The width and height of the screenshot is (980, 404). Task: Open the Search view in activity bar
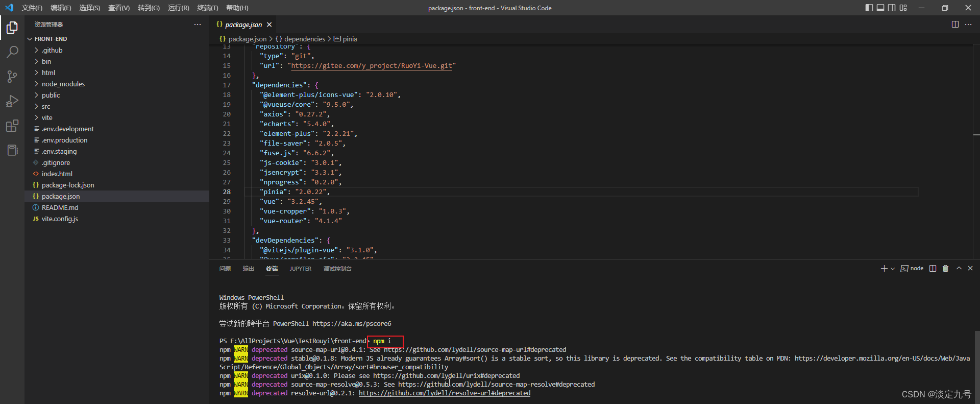tap(12, 52)
